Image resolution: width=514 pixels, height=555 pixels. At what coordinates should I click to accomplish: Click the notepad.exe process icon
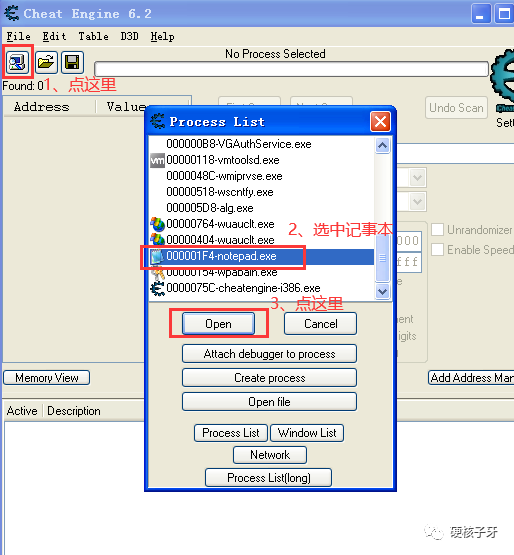point(157,256)
